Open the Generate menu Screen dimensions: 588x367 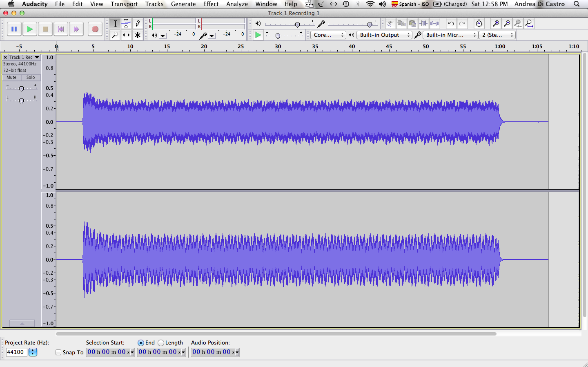(183, 4)
